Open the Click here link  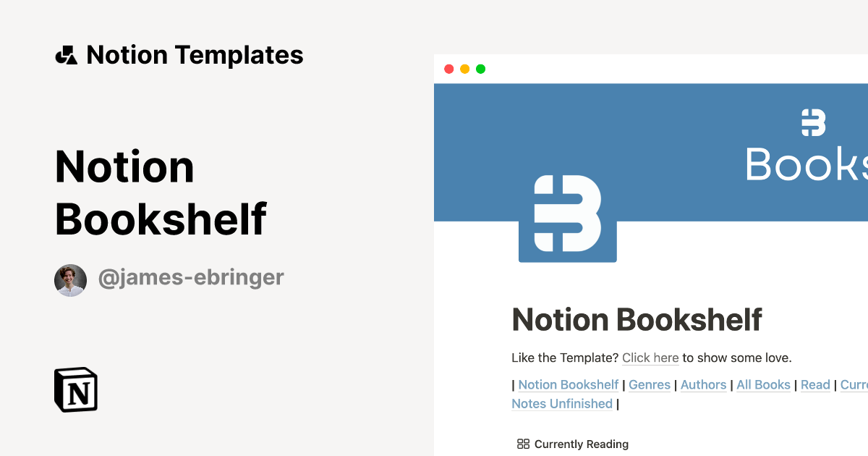650,358
